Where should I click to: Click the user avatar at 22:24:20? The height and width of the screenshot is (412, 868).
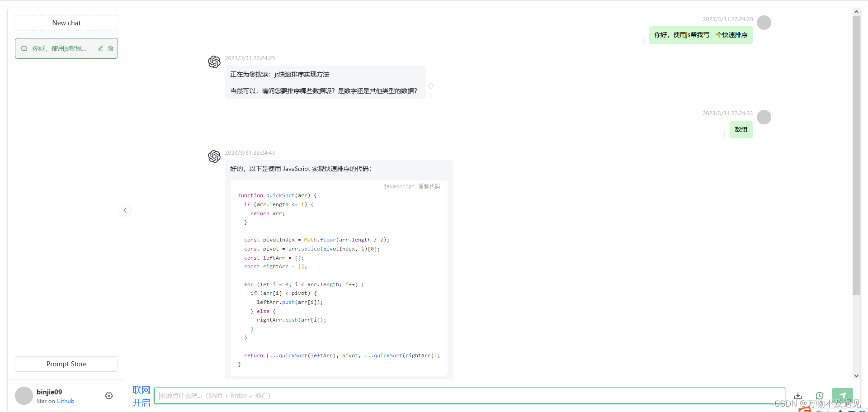pyautogui.click(x=764, y=23)
